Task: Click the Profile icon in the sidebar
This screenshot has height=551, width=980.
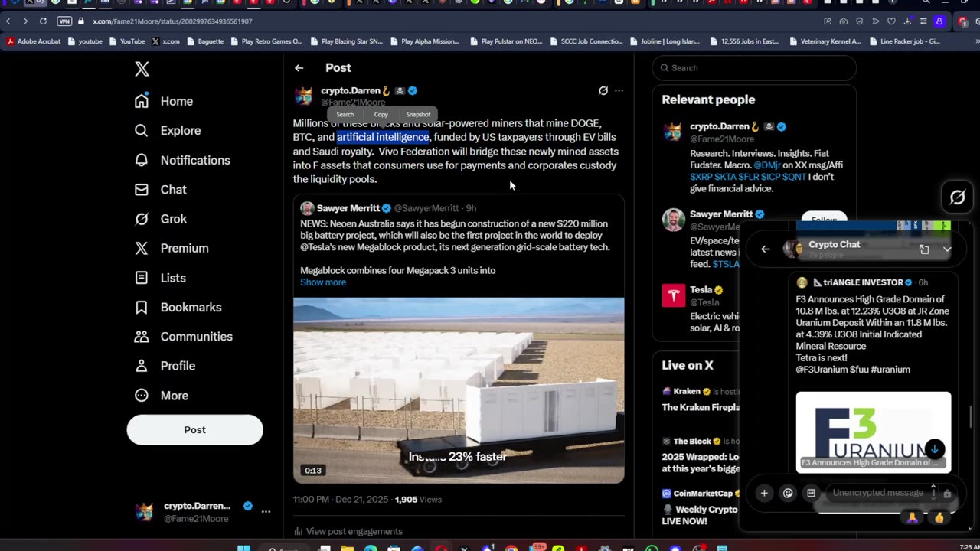Action: point(142,366)
